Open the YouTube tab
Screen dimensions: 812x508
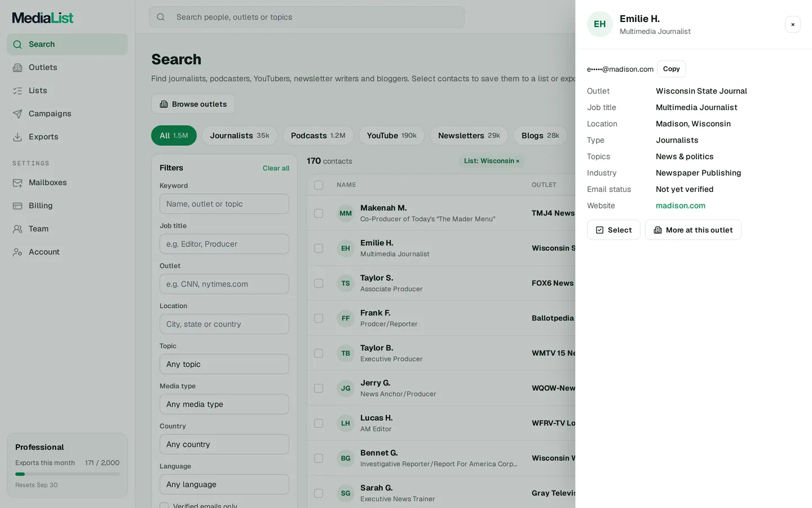point(392,135)
